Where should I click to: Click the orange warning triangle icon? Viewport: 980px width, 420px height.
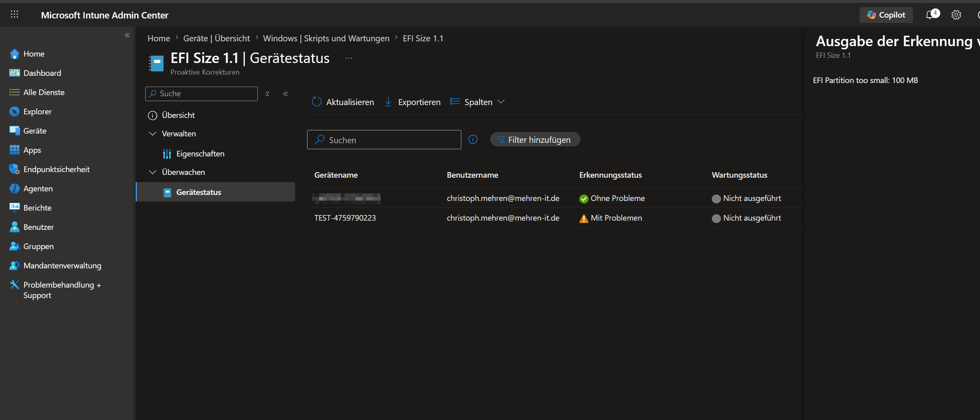pyautogui.click(x=584, y=218)
